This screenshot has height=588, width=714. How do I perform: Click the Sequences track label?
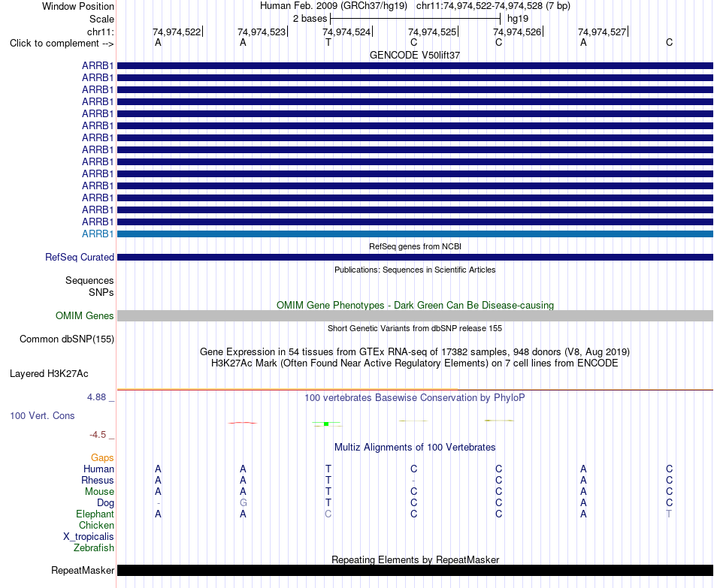(x=89, y=280)
